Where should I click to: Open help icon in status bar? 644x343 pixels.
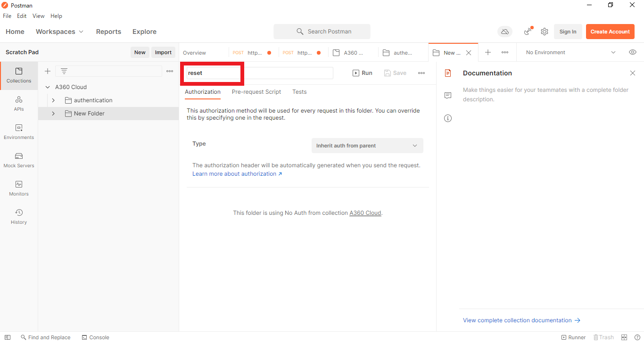tap(637, 337)
